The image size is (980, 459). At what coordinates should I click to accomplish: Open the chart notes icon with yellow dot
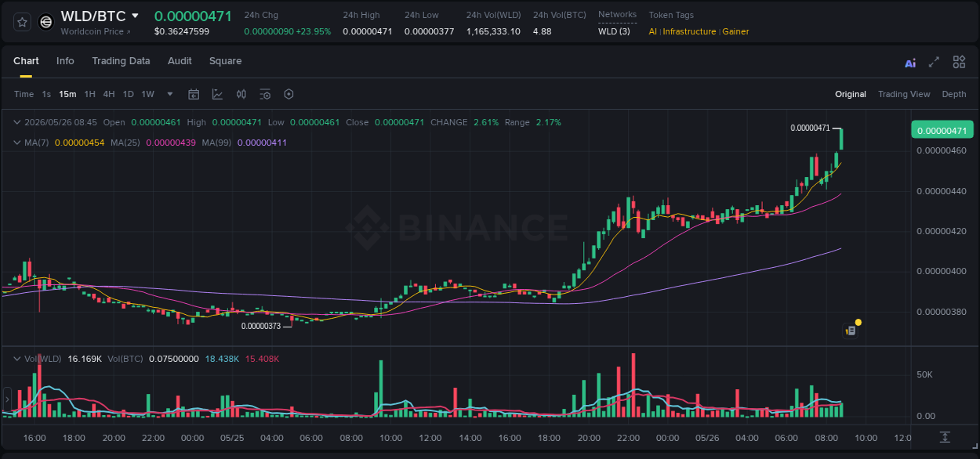pos(851,330)
